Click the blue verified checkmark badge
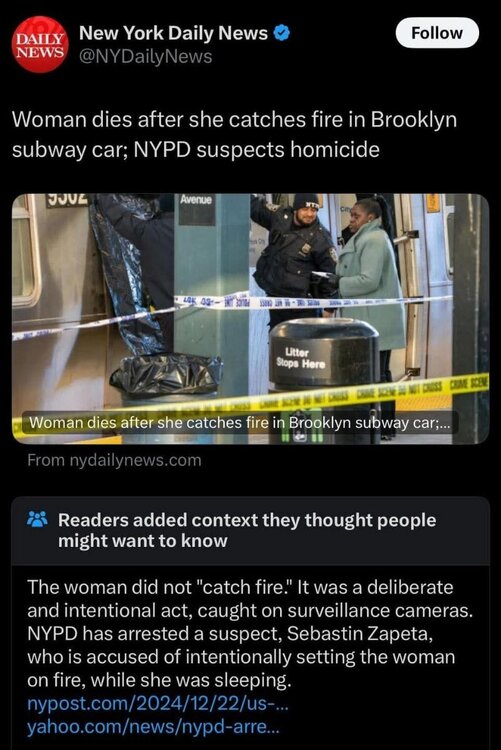The height and width of the screenshot is (750, 501). pos(282,33)
